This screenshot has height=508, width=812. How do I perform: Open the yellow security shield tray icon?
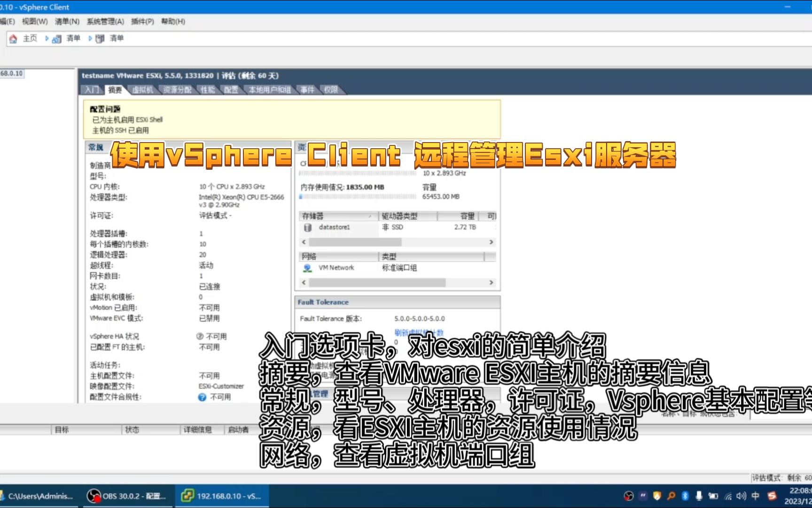[x=657, y=496]
